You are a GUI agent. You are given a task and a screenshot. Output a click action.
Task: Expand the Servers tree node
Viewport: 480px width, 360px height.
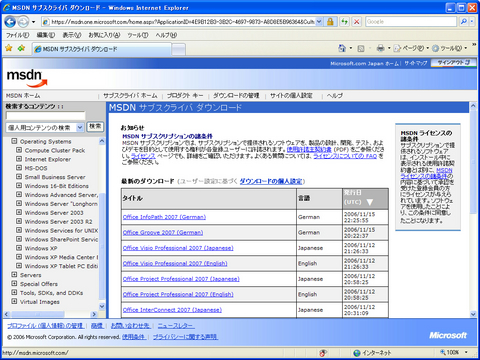[x=14, y=275]
